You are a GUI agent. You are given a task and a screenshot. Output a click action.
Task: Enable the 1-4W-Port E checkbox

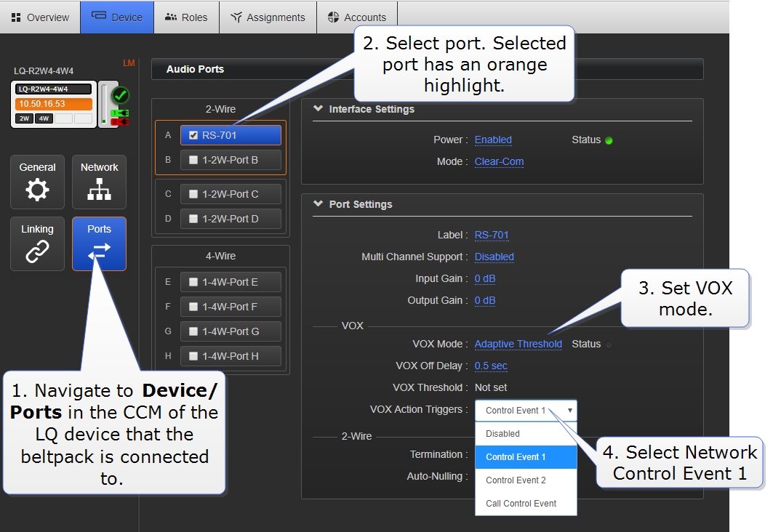(193, 282)
